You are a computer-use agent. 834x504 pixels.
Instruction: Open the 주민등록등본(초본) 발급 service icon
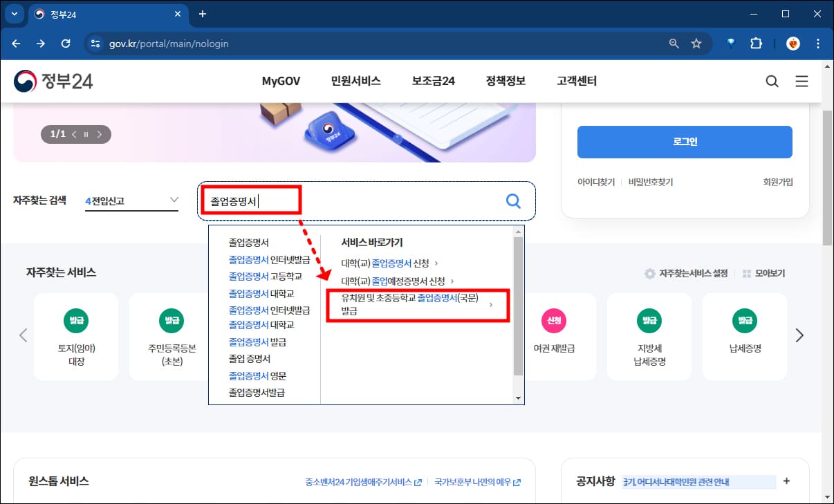pos(172,337)
